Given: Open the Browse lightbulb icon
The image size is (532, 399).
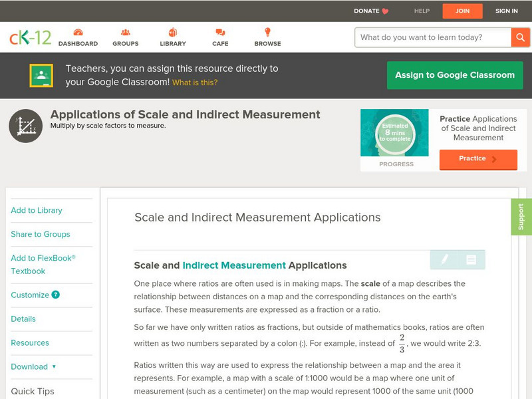Looking at the screenshot, I should pyautogui.click(x=267, y=33).
